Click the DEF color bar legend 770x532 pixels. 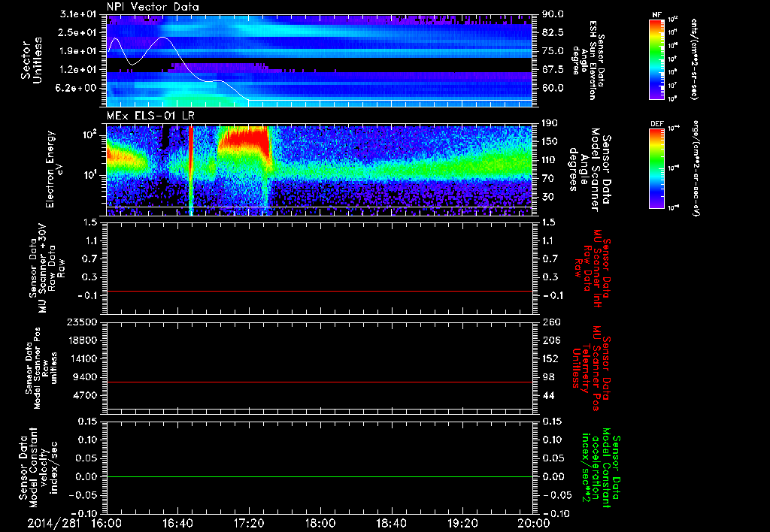pos(656,168)
